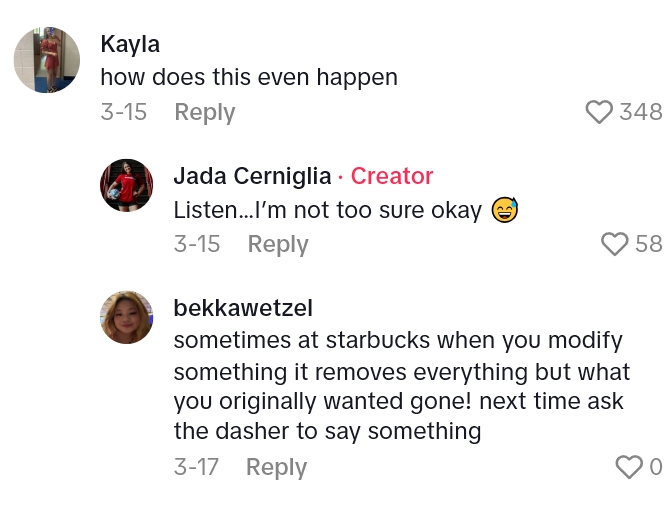The width and height of the screenshot is (669, 510).
Task: Click the "how does this even happen" comment
Action: 249,77
